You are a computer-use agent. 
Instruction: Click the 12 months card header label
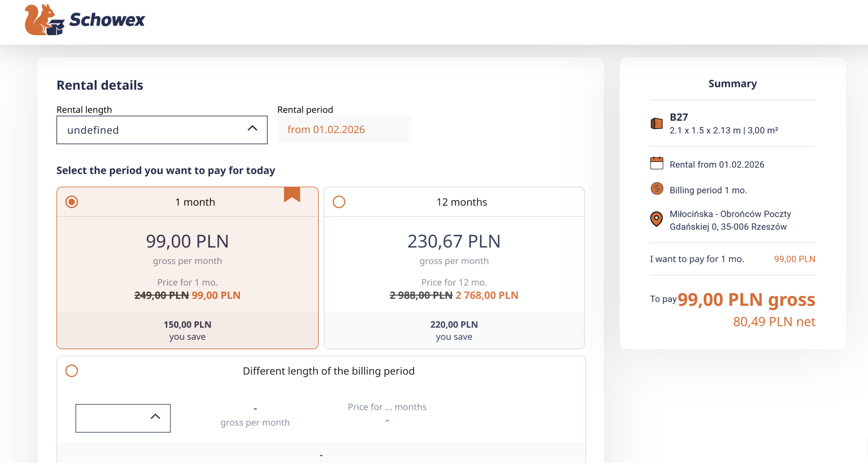coord(461,202)
